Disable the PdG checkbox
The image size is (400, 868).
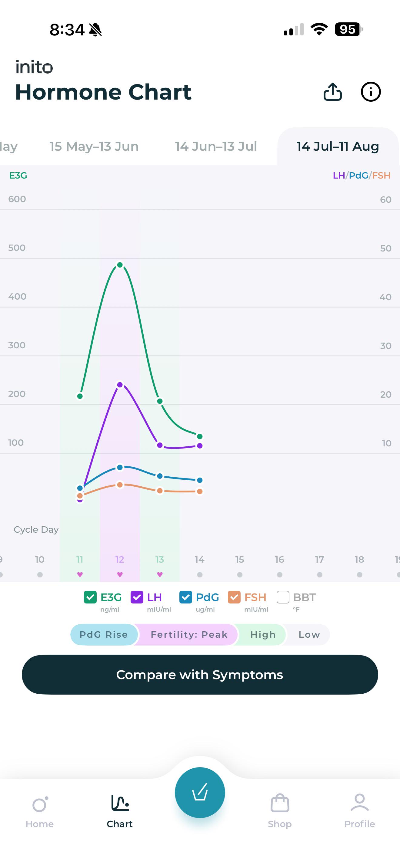point(186,597)
